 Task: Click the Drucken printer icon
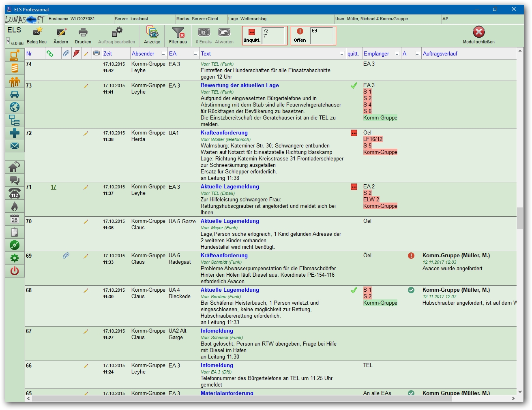83,32
